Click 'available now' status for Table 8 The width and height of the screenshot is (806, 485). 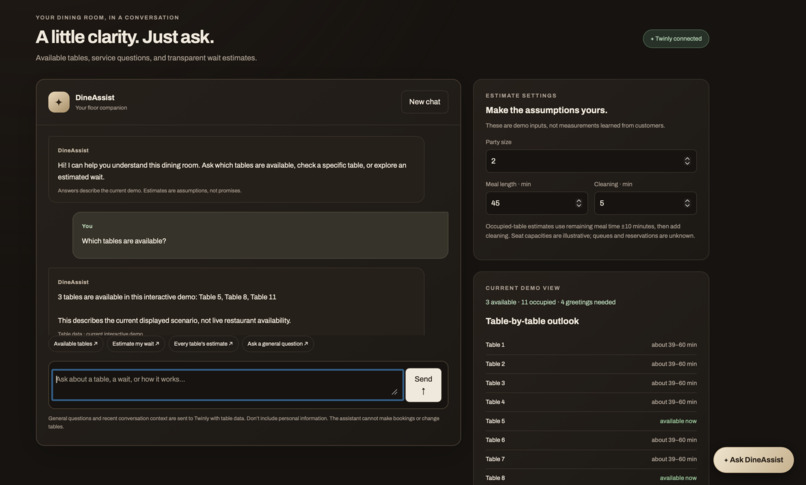point(678,478)
